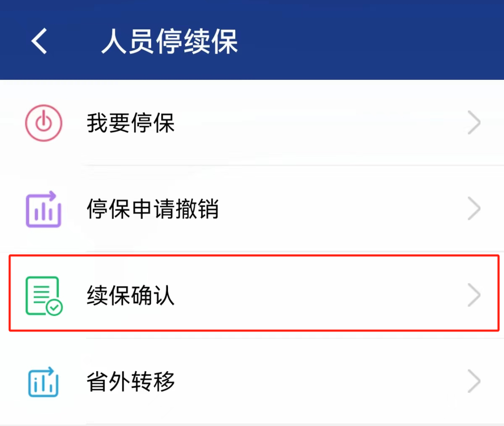Click the chevron arrow beside 省外转移
Viewport: 504px width, 426px height.
click(474, 382)
